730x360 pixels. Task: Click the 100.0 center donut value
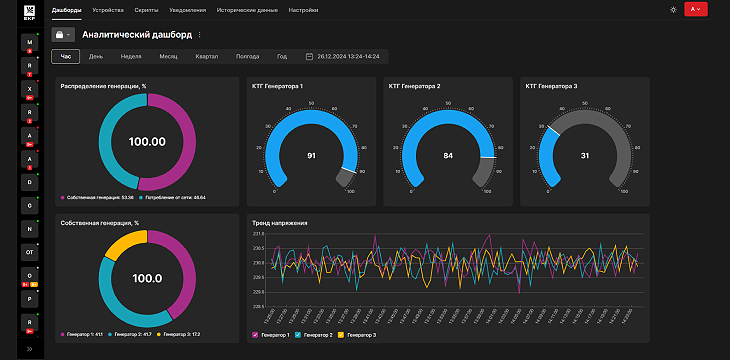(147, 278)
